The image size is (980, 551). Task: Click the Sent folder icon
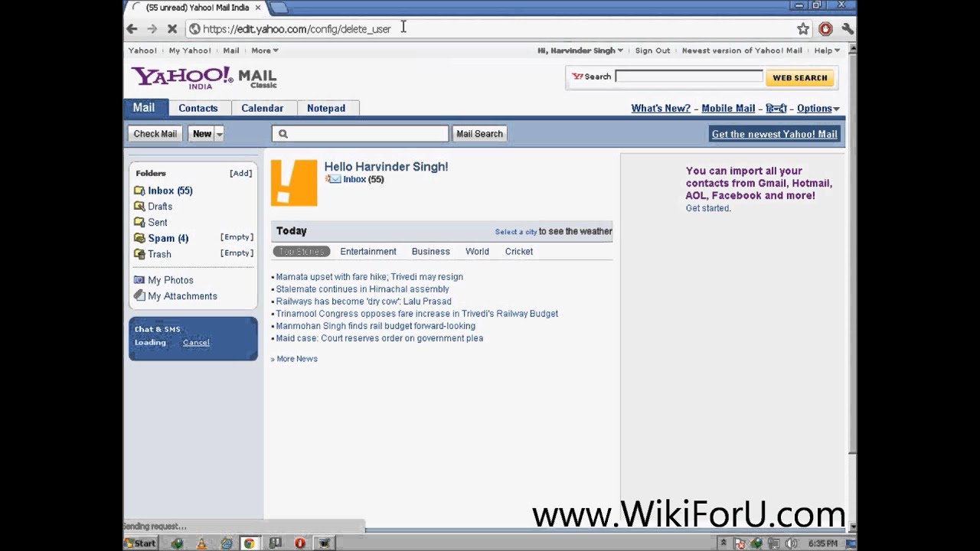pyautogui.click(x=139, y=222)
